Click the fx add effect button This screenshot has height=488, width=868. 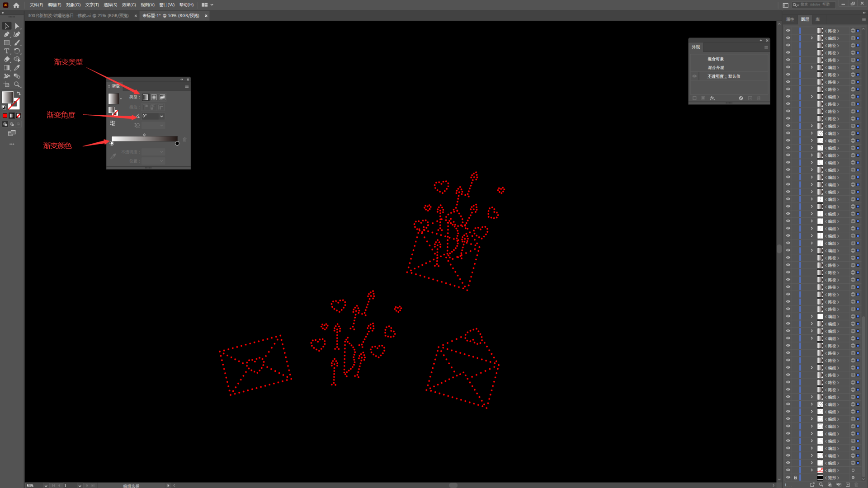712,98
